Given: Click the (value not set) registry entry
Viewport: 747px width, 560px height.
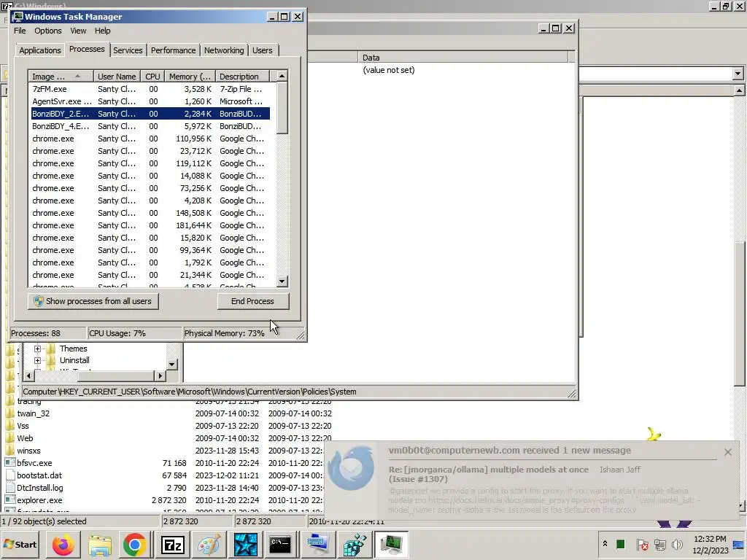Looking at the screenshot, I should point(389,70).
